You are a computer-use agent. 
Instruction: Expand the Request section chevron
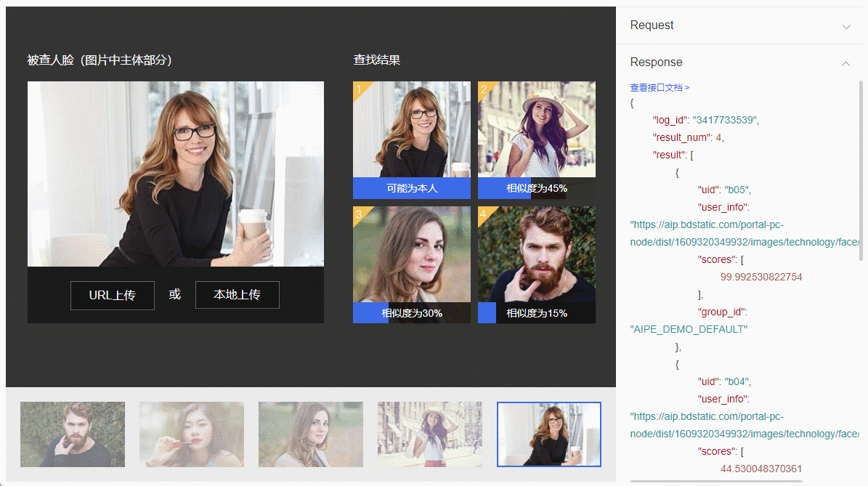point(846,27)
